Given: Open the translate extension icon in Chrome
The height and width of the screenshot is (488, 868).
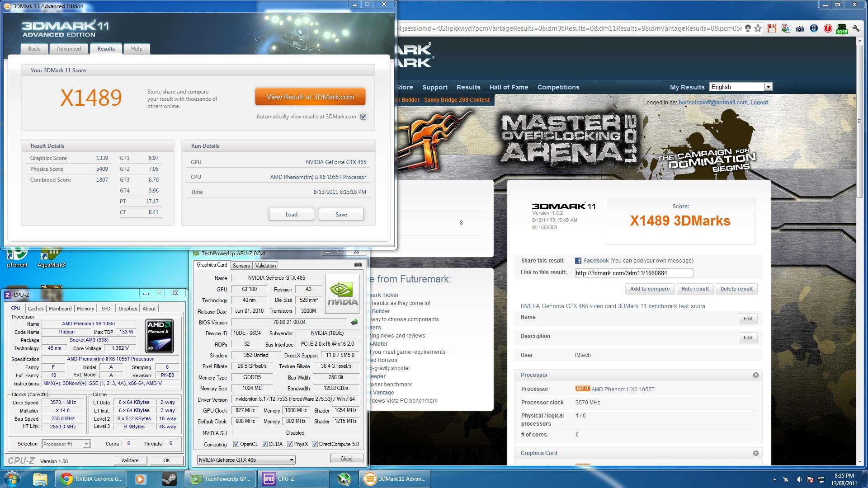Looking at the screenshot, I should [x=786, y=28].
